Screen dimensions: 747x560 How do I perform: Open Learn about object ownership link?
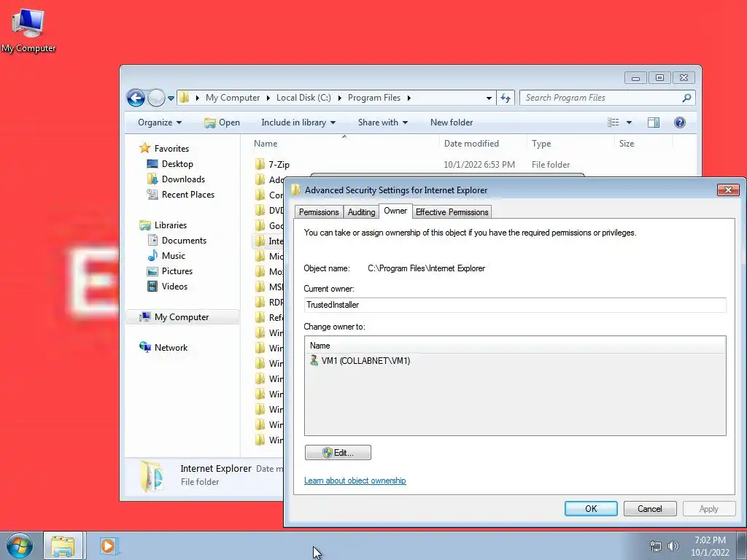[x=355, y=481]
